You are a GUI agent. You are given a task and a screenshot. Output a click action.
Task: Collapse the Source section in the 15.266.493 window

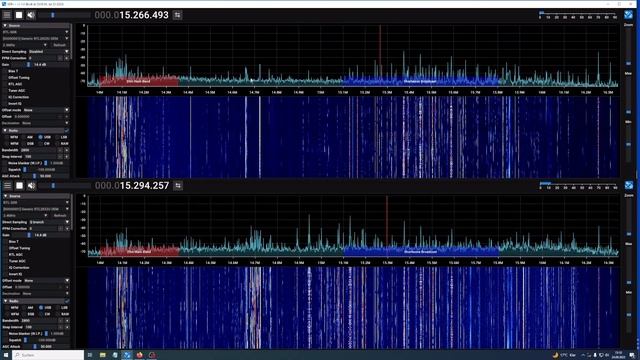pyautogui.click(x=5, y=25)
